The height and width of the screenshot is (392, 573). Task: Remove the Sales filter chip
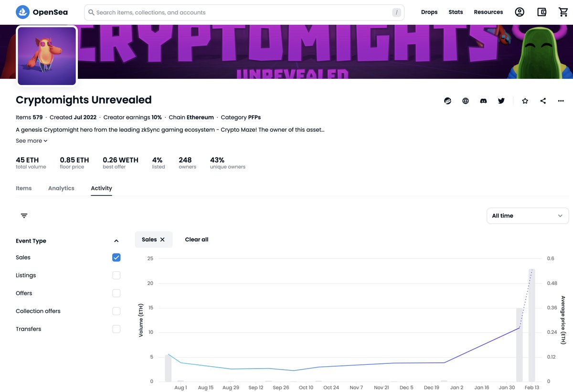(162, 240)
